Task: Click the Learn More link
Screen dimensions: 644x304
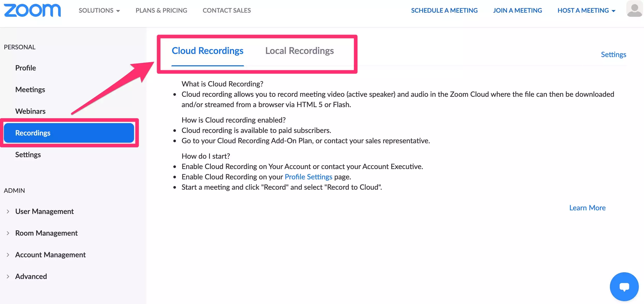Action: pyautogui.click(x=587, y=208)
